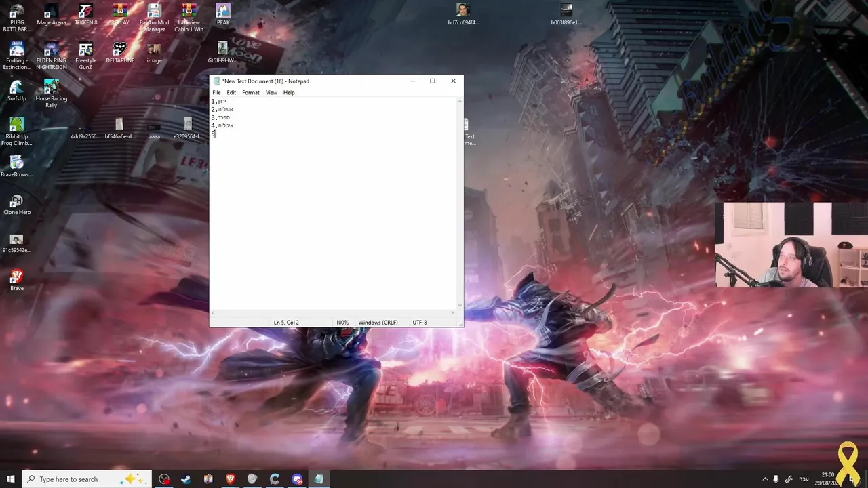Select the e3209564-f file on desktop

pyautogui.click(x=189, y=129)
